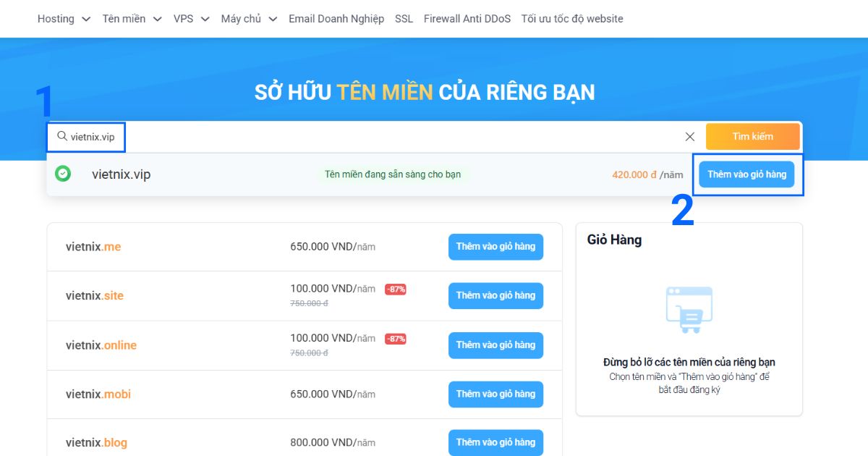
Task: Add vietnix.vip to the cart
Action: click(x=747, y=174)
